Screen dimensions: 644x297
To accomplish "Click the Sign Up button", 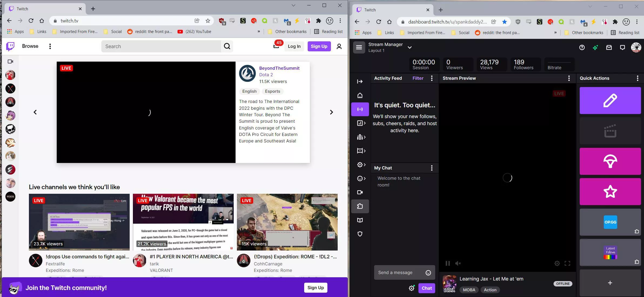I will (319, 46).
